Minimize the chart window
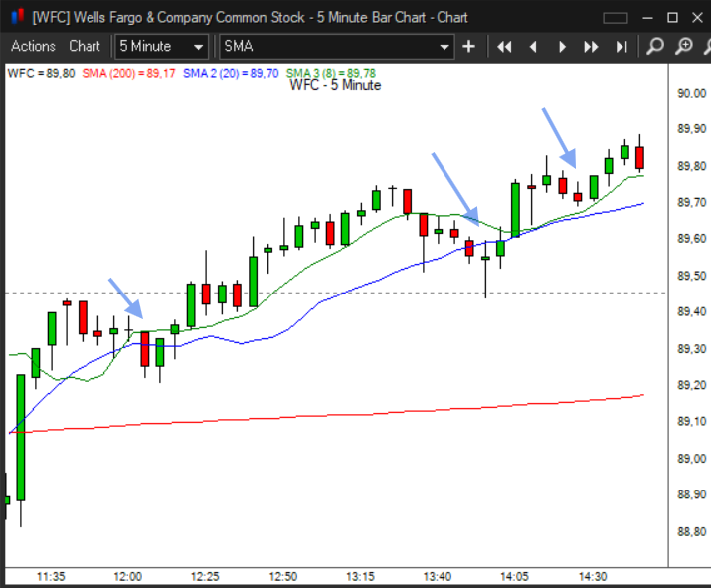The height and width of the screenshot is (588, 711). coord(648,18)
